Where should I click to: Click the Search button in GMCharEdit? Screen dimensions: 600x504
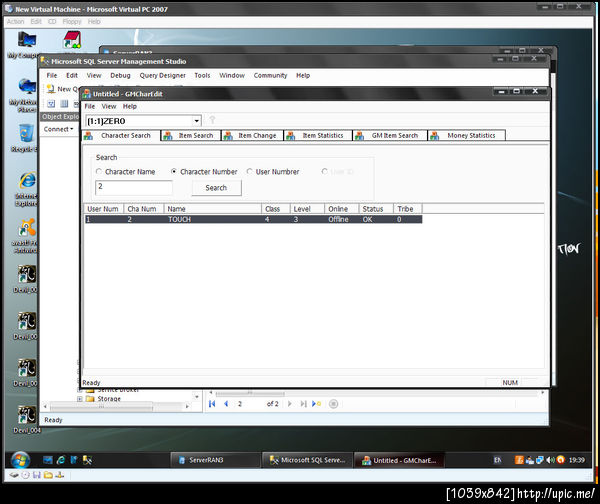tap(216, 188)
